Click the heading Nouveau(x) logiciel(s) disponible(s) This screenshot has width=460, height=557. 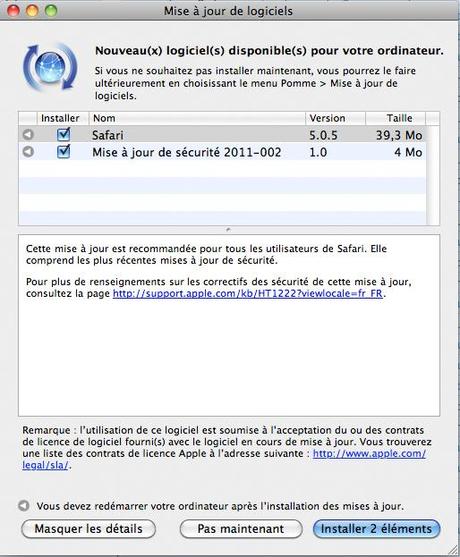269,51
